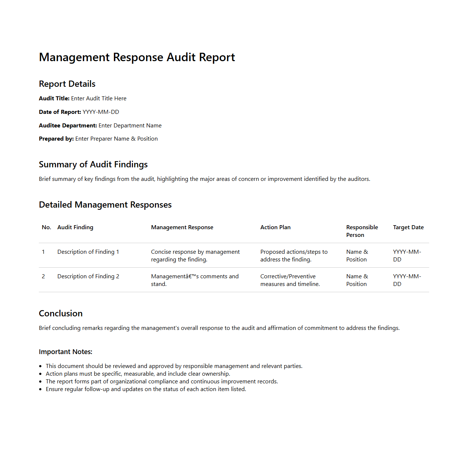Click the 'Description of Finding 2' cell

[x=88, y=276]
